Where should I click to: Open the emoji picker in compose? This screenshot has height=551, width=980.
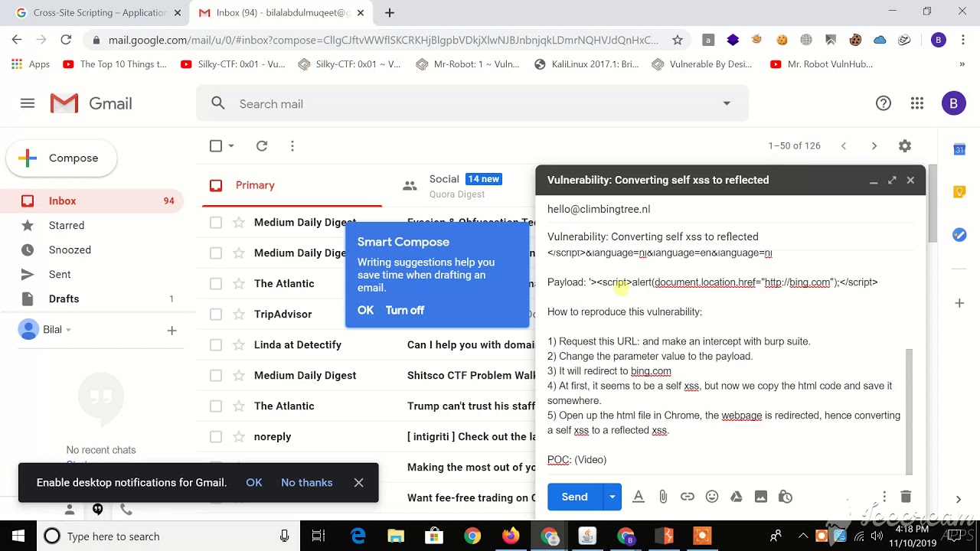712,497
